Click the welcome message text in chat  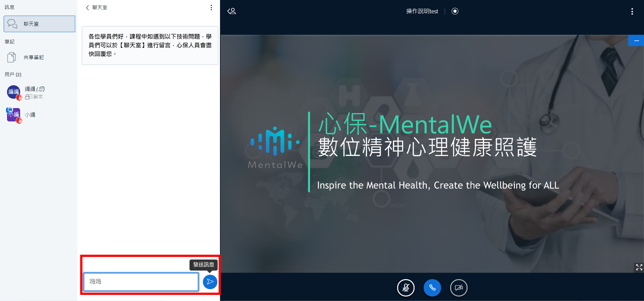pos(150,45)
